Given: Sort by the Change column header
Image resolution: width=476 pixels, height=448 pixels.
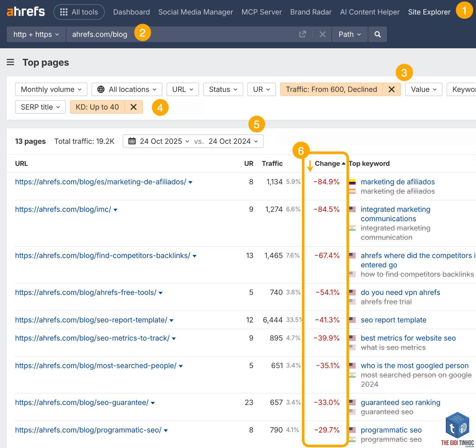Looking at the screenshot, I should [x=330, y=163].
